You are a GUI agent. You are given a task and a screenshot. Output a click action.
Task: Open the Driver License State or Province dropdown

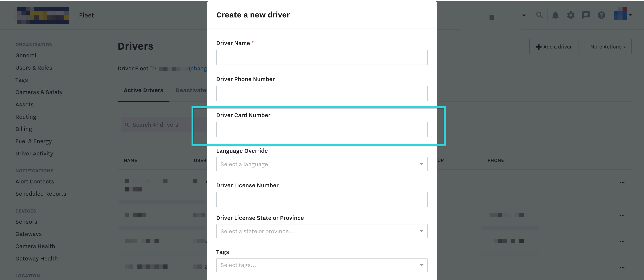pos(322,231)
